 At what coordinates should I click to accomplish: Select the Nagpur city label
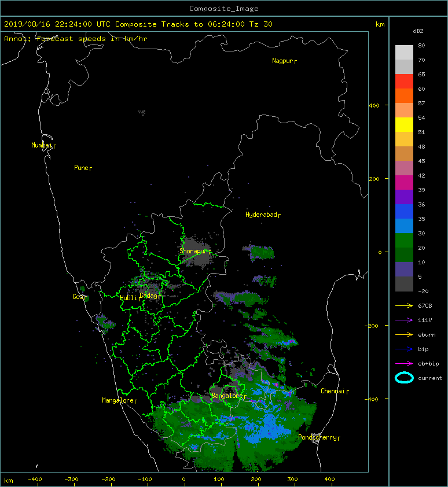284,61
